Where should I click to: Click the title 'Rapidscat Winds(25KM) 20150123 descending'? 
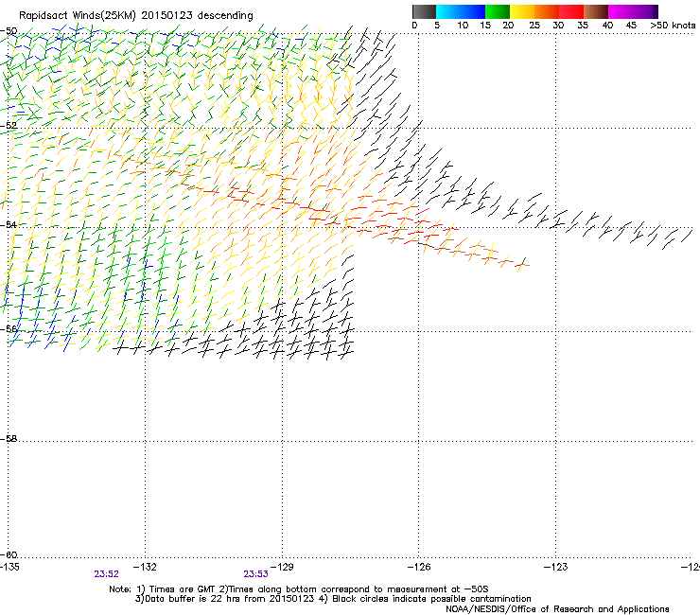(x=135, y=16)
